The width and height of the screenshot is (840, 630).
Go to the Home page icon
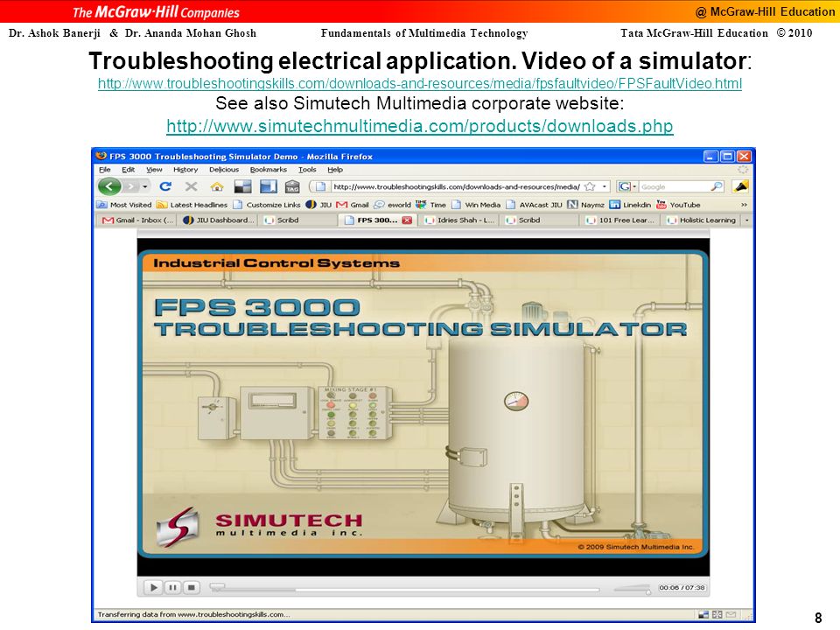[x=217, y=186]
